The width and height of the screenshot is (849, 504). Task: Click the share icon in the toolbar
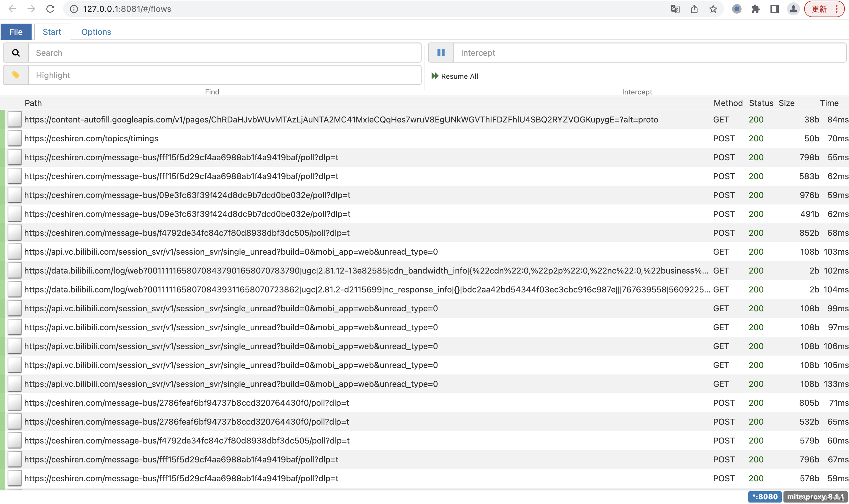click(x=694, y=9)
